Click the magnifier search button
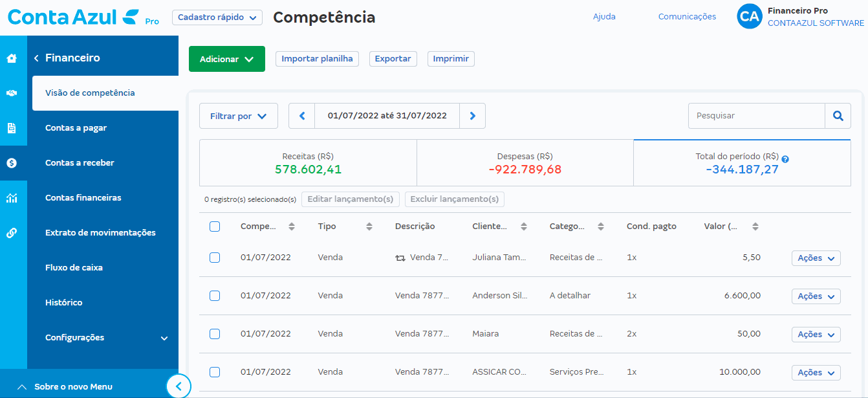 pos(838,116)
